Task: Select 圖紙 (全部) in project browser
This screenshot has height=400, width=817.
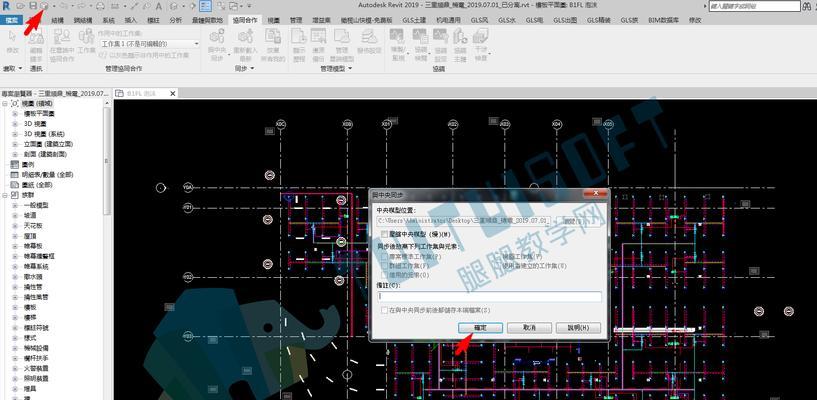Action: (x=36, y=185)
